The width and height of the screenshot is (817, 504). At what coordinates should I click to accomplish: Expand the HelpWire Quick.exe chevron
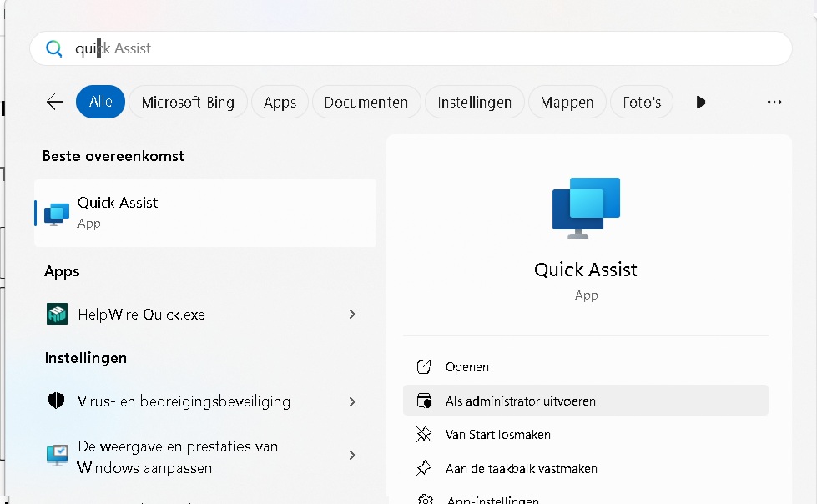352,315
